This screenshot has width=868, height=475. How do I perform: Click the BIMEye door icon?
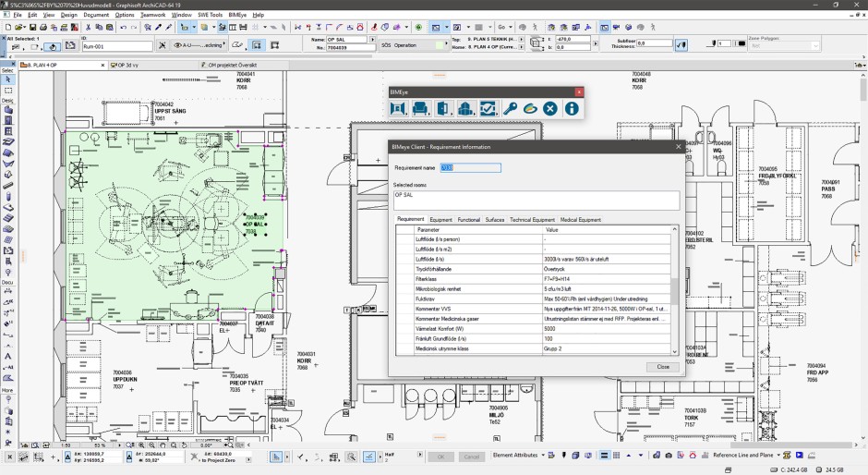click(x=443, y=109)
